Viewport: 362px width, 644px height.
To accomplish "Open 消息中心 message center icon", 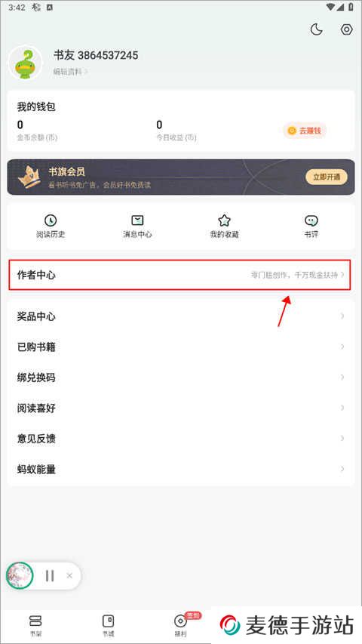I will (137, 226).
